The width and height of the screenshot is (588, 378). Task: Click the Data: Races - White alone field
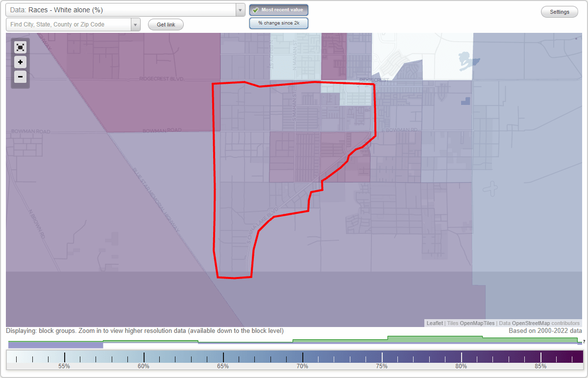pyautogui.click(x=121, y=10)
